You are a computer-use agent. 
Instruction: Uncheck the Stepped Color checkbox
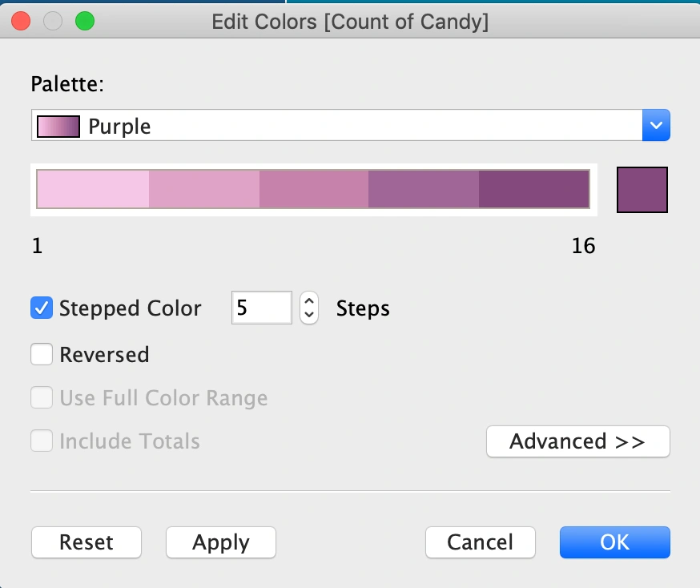pos(42,308)
